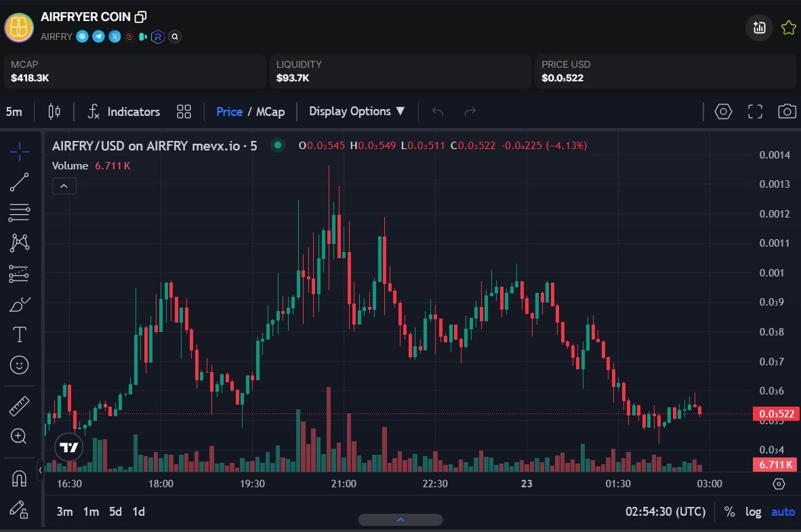
Task: Take a chart snapshot with camera
Action: 787,111
